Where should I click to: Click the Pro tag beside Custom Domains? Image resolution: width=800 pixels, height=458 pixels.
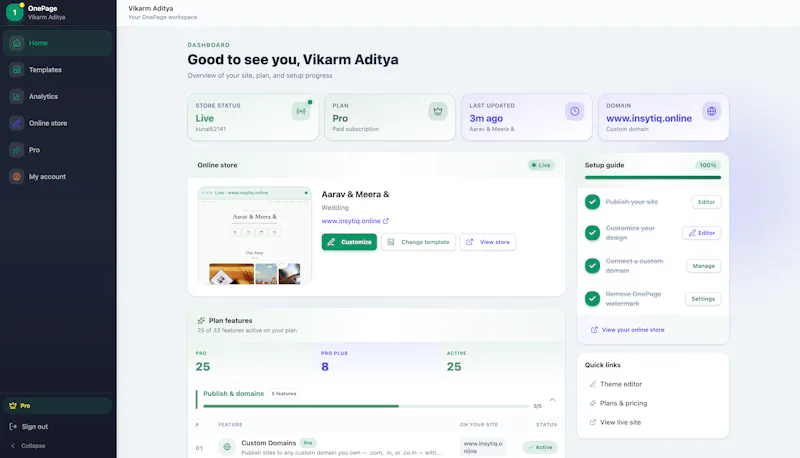click(x=308, y=443)
